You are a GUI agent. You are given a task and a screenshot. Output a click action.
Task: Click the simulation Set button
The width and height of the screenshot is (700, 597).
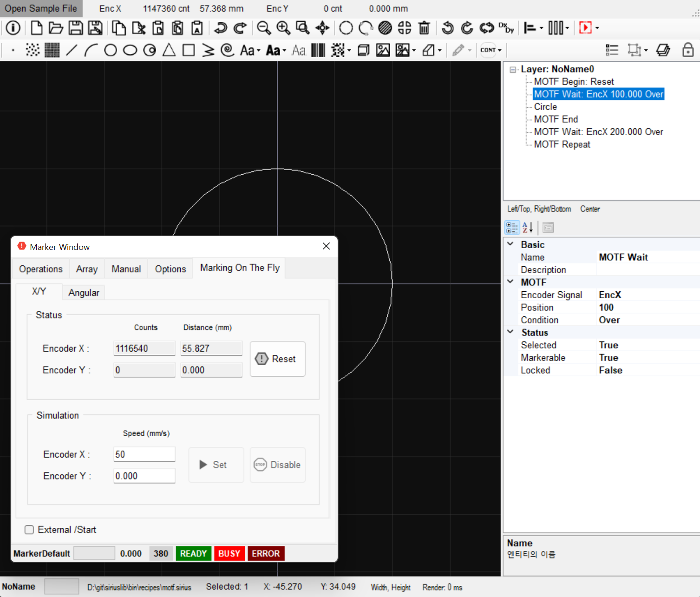tap(216, 465)
